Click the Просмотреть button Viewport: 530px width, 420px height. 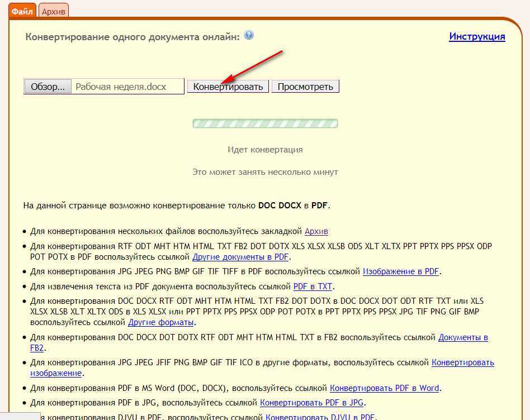point(305,87)
